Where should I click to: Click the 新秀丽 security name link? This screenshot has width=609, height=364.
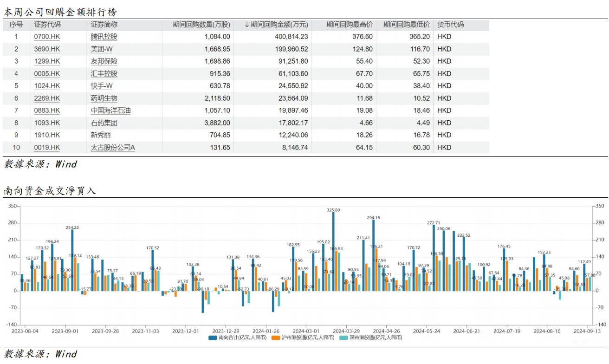pyautogui.click(x=101, y=135)
